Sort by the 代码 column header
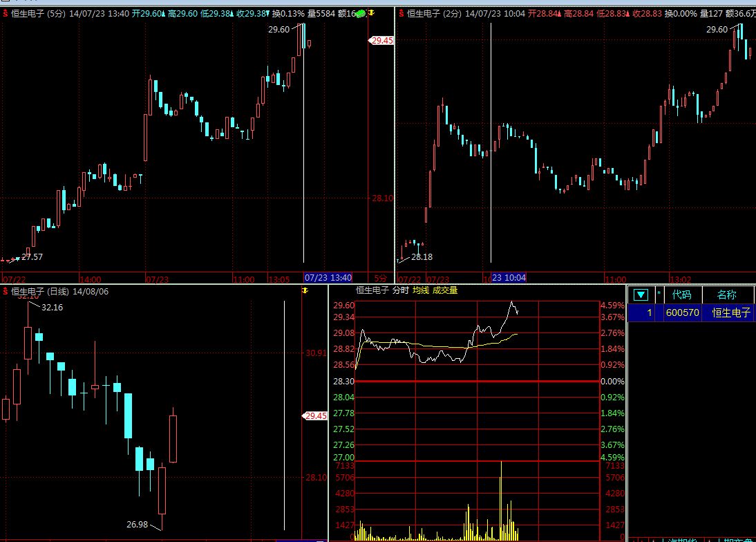The width and height of the screenshot is (756, 542). 681,295
